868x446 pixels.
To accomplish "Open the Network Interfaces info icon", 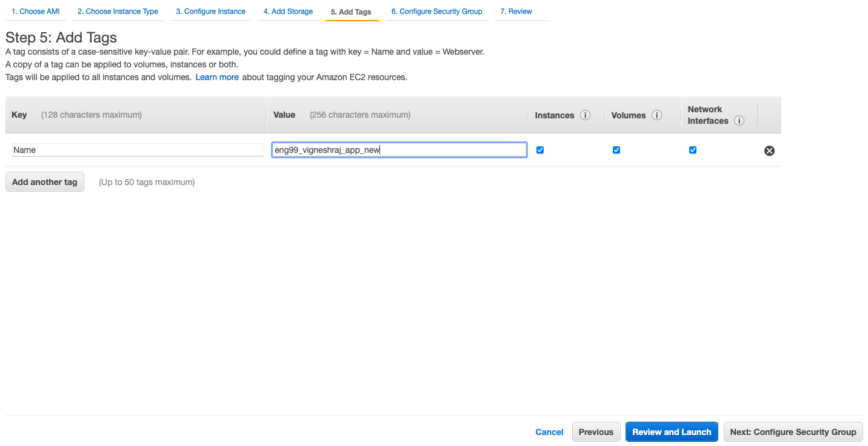I will point(739,121).
